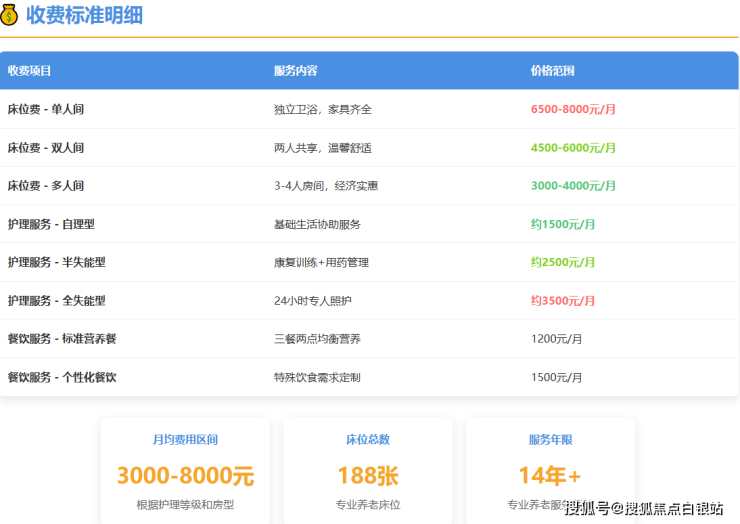The width and height of the screenshot is (740, 524).
Task: Open the 服务年限 stat card
Action: coord(550,470)
